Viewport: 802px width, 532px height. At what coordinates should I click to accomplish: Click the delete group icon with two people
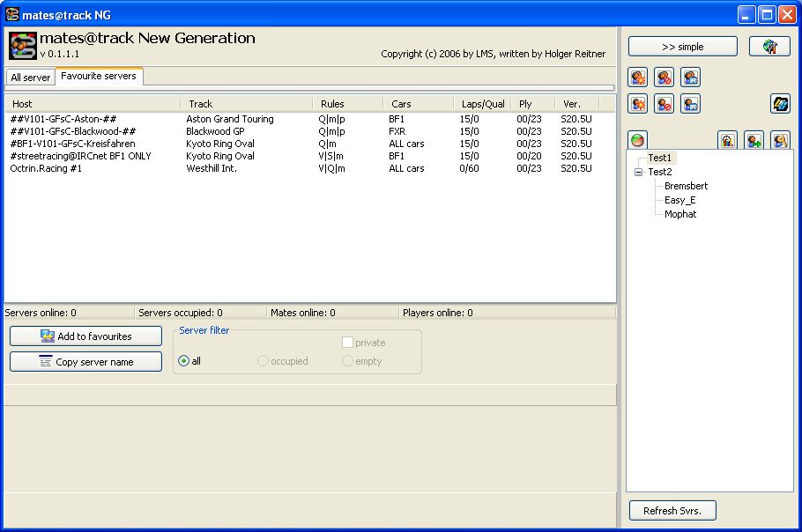pyautogui.click(x=665, y=78)
